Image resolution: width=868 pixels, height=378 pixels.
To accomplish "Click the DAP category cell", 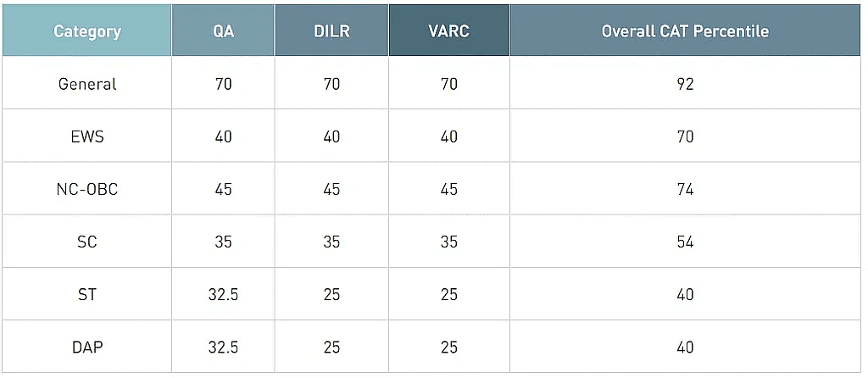I will coord(87,347).
